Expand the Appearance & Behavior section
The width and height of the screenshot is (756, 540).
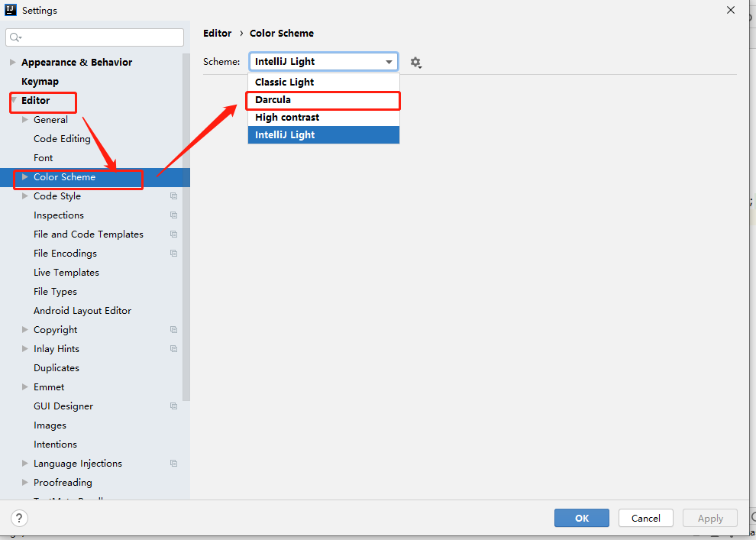(13, 62)
